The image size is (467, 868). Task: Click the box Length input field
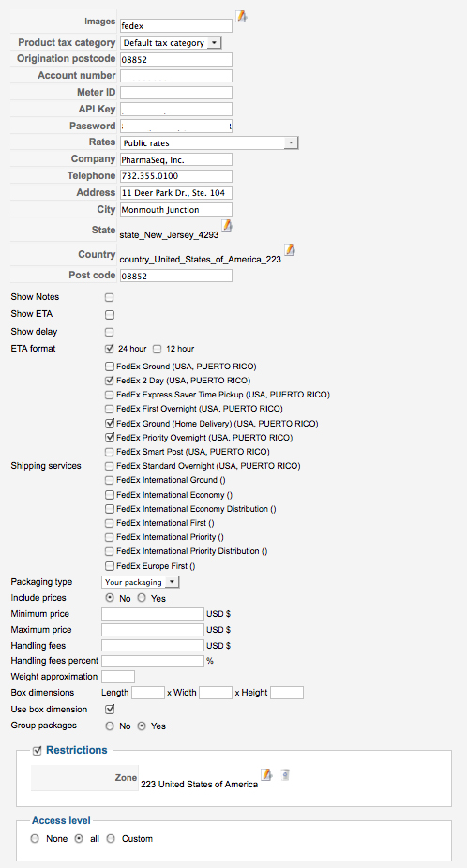click(x=148, y=693)
